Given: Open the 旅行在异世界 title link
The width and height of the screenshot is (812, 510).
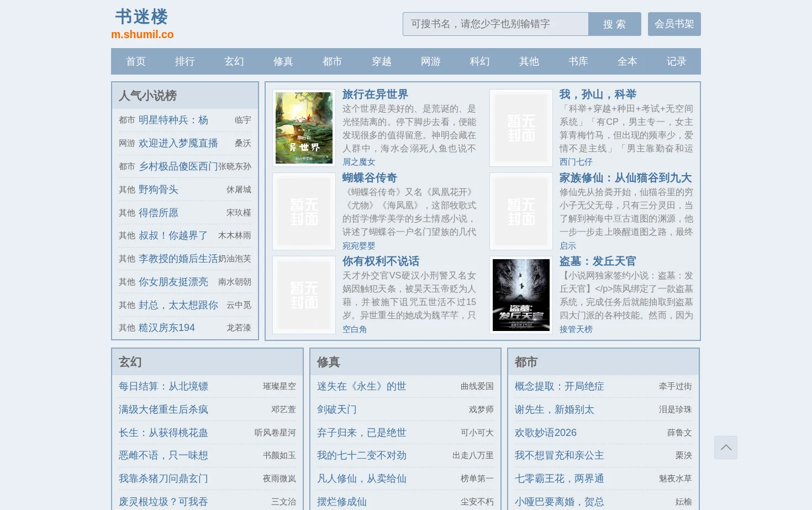Looking at the screenshot, I should [x=376, y=94].
